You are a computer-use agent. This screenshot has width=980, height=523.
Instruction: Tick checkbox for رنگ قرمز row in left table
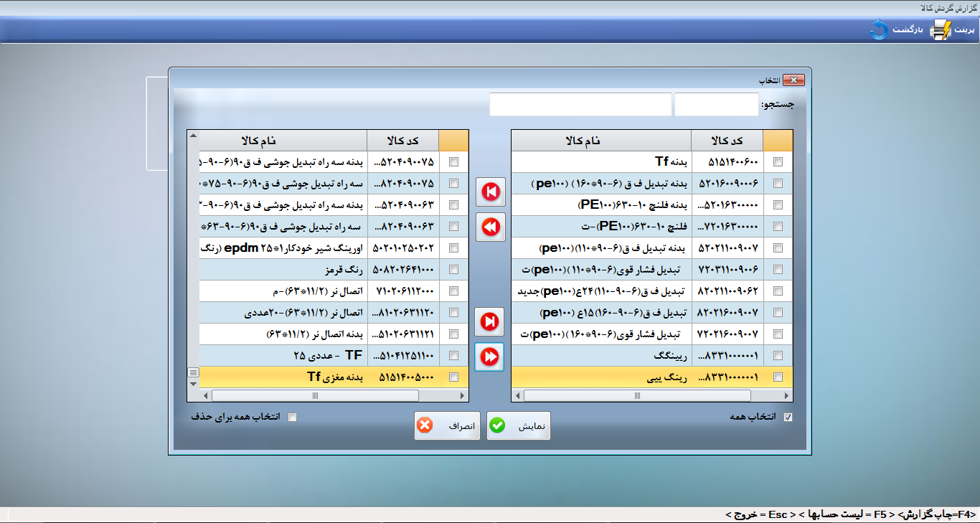453,270
